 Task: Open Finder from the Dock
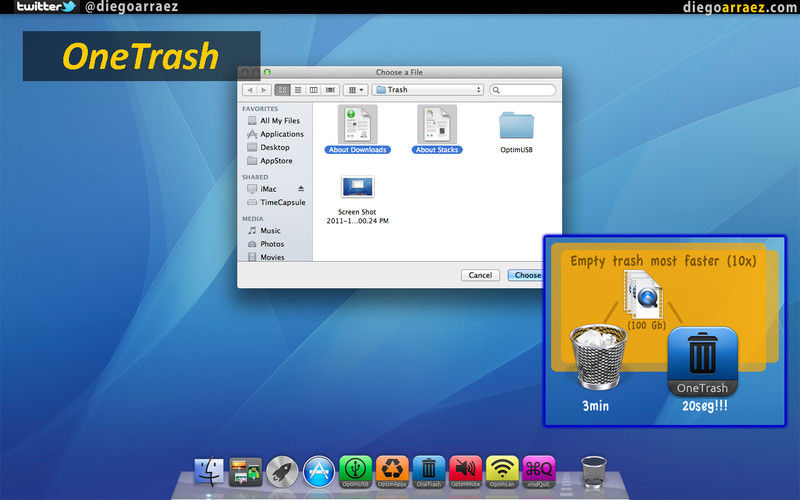click(x=209, y=470)
